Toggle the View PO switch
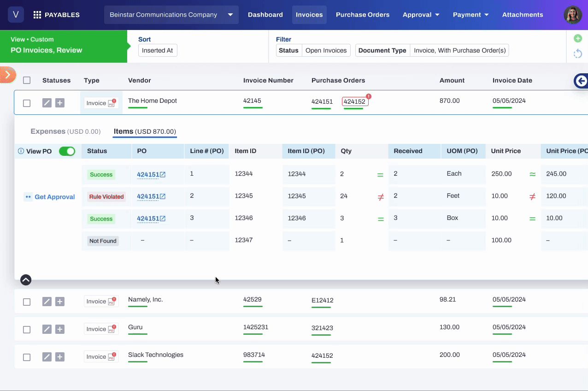 67,151
